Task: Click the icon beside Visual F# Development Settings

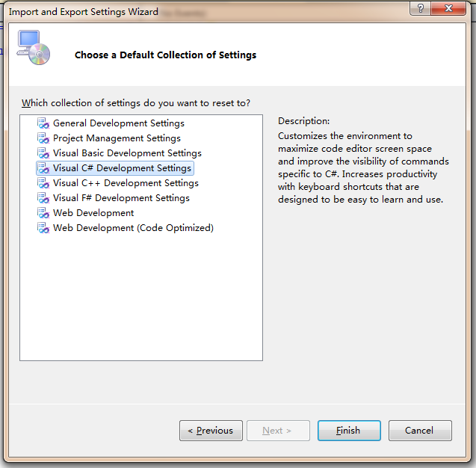Action: point(43,198)
